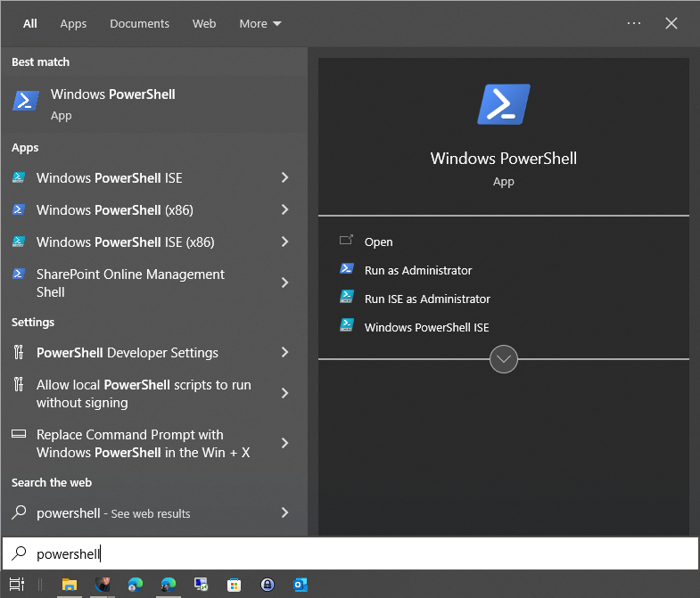Switch to the Documents filter tab
This screenshot has width=700, height=598.
pos(139,24)
